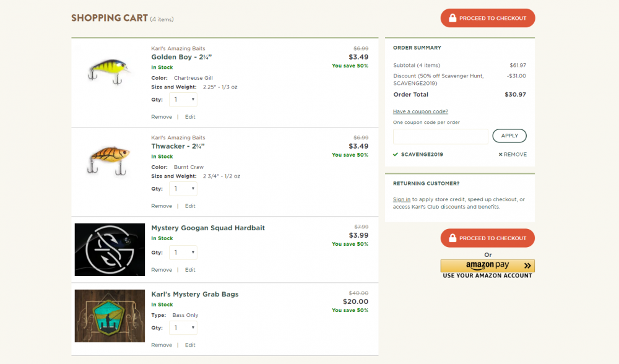Click the lock icon on lower checkout button
The height and width of the screenshot is (364, 619).
coord(452,238)
